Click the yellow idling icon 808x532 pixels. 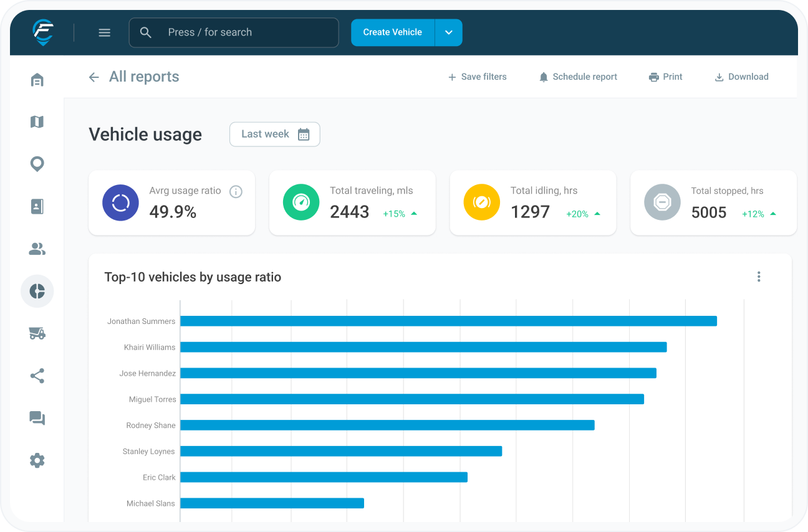point(482,202)
